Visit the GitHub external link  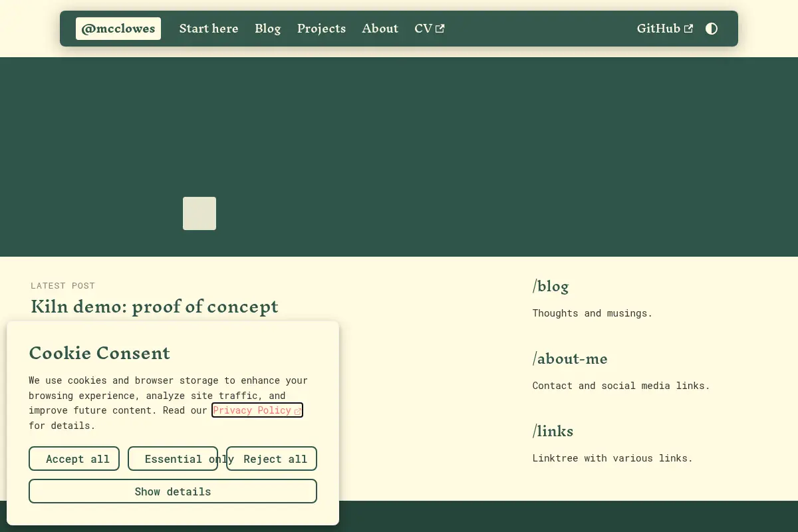(665, 29)
